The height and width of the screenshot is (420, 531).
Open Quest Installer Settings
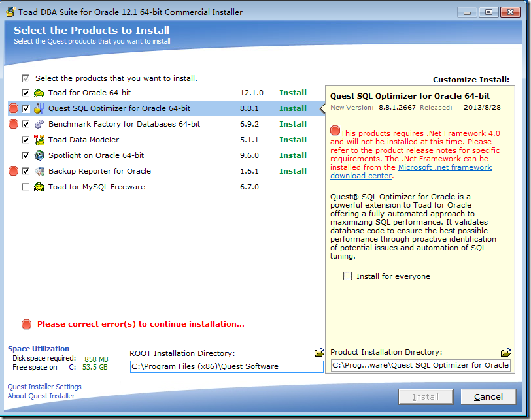coord(44,387)
